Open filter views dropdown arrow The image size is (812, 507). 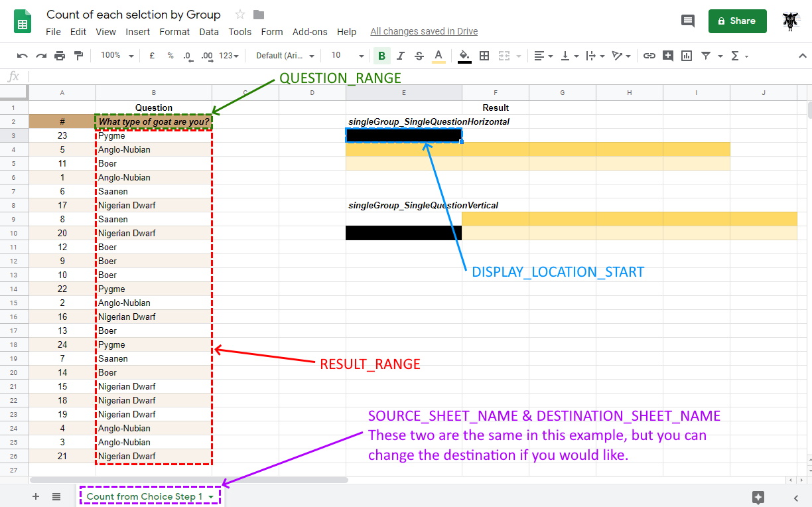tap(719, 56)
